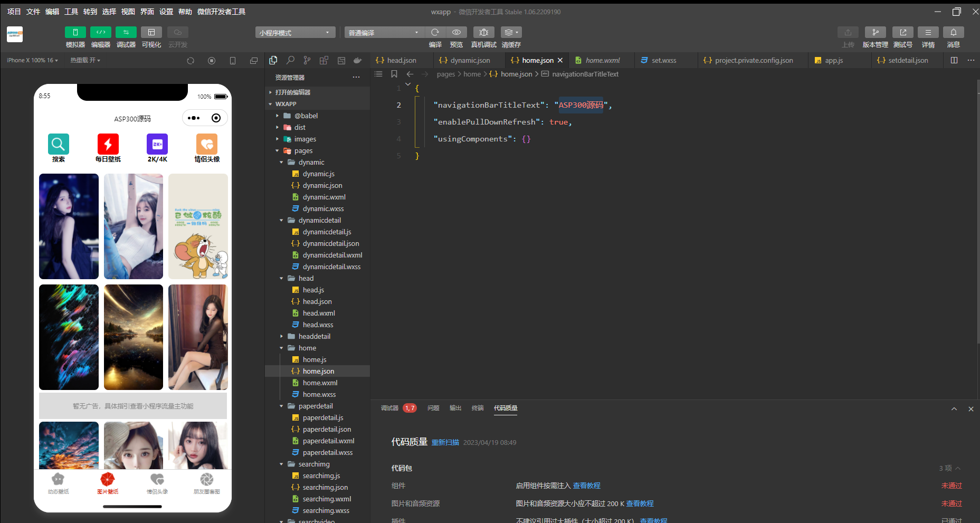Open version management toolbar icon
Image resolution: width=980 pixels, height=523 pixels.
(x=875, y=33)
